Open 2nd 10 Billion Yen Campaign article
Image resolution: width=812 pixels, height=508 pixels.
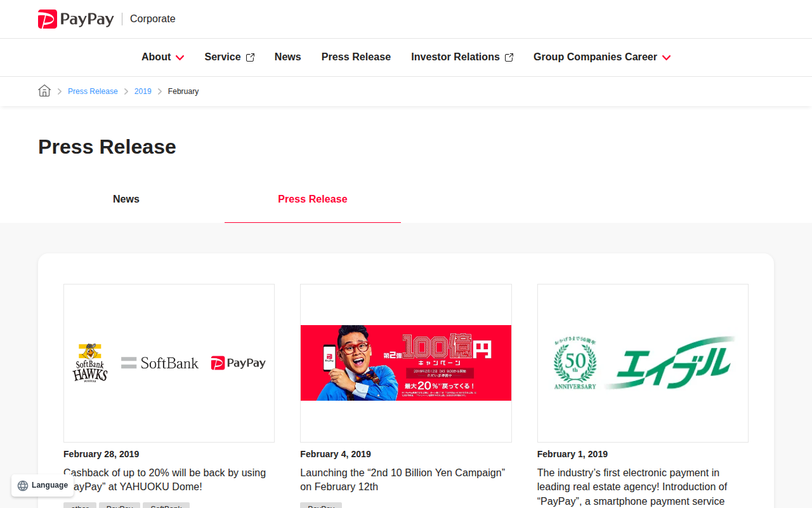403,480
